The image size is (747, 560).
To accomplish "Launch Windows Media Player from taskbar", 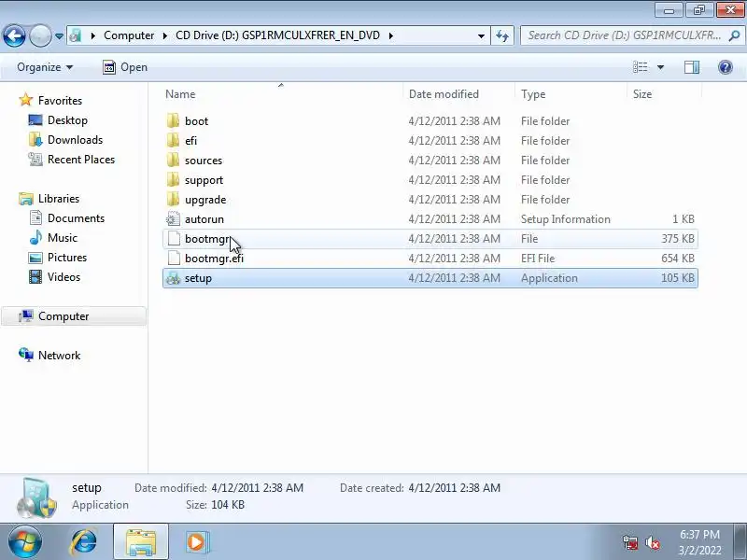I will (x=196, y=542).
